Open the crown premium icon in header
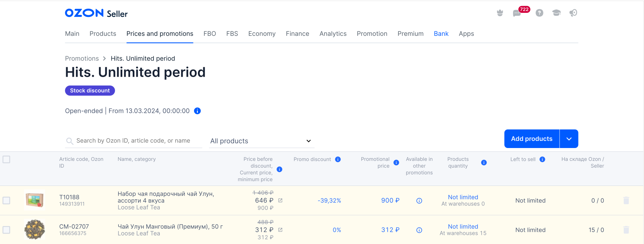This screenshot has width=644, height=244. (x=500, y=13)
